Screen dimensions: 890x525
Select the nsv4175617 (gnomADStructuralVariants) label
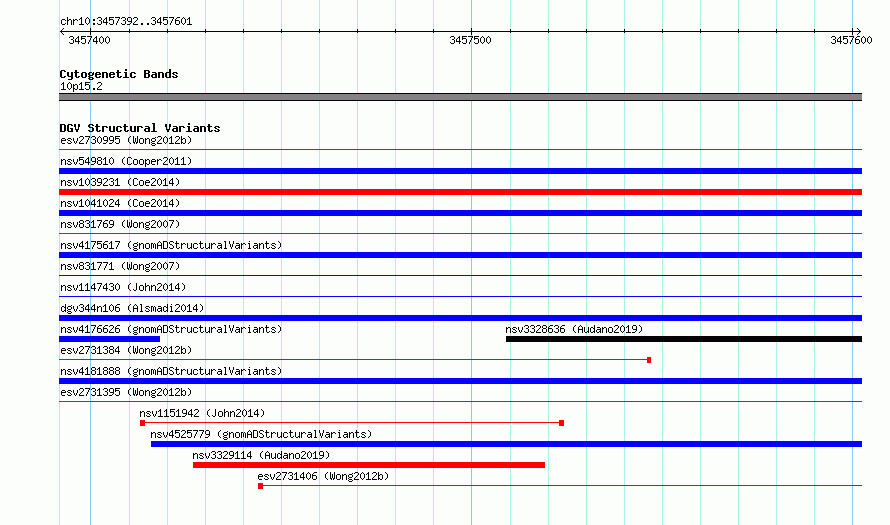[x=171, y=245]
